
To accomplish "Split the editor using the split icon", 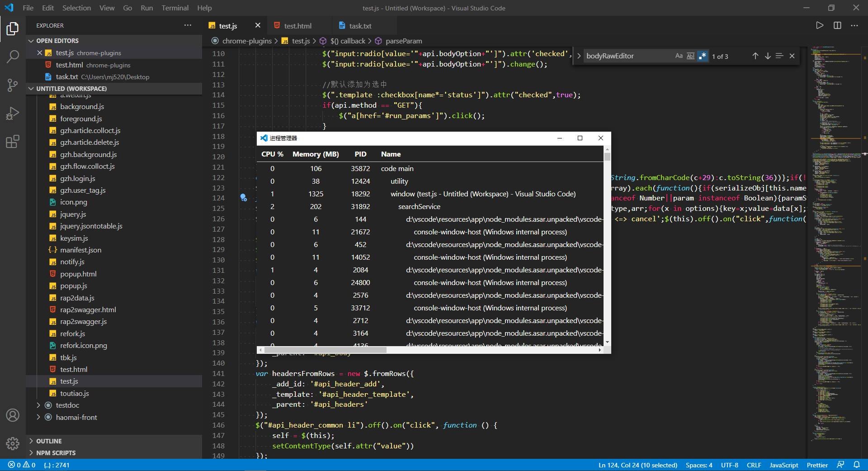I will (x=837, y=25).
